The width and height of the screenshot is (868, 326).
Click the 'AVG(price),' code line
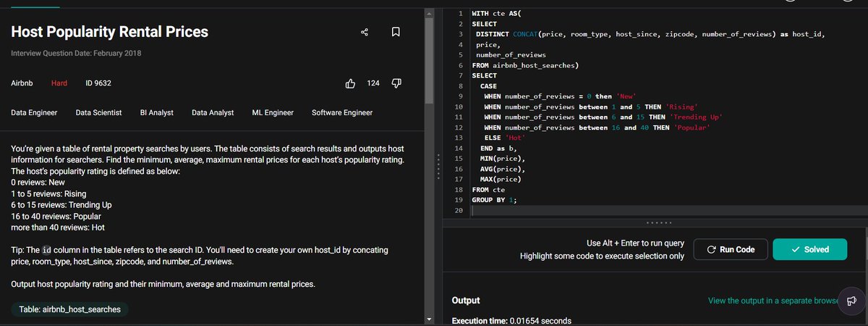coord(503,168)
